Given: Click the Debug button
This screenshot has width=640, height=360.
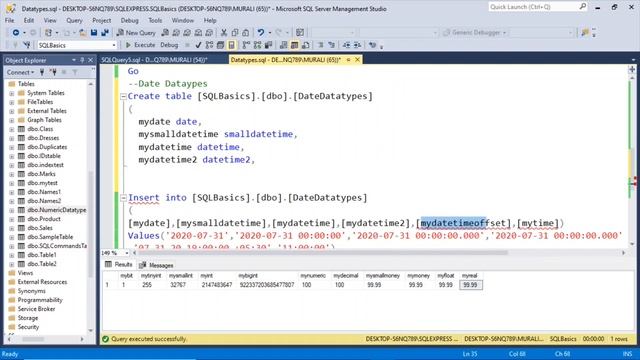Looking at the screenshot, I should (x=169, y=45).
